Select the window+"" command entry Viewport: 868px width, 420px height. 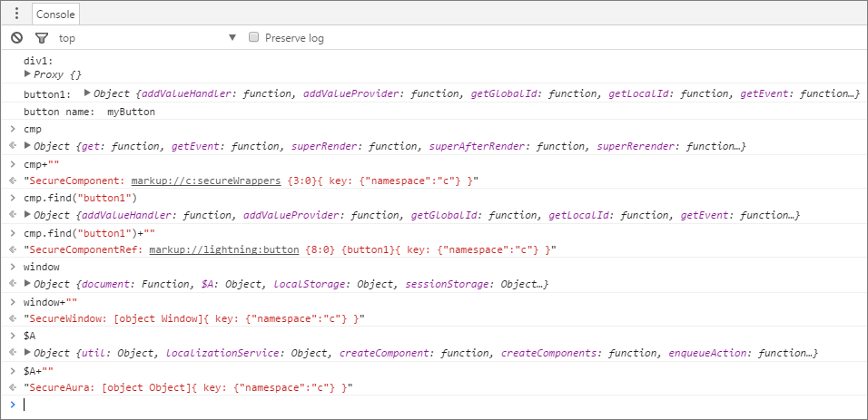click(x=50, y=301)
